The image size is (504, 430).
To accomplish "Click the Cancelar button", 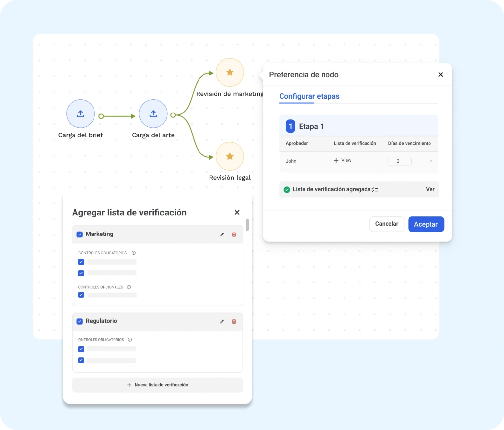I will 387,224.
